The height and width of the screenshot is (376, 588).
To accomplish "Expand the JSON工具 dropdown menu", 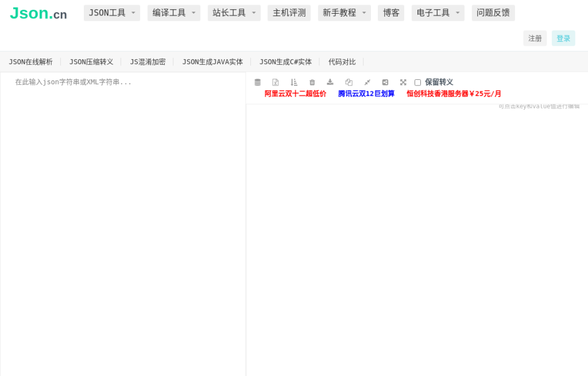I will point(112,13).
